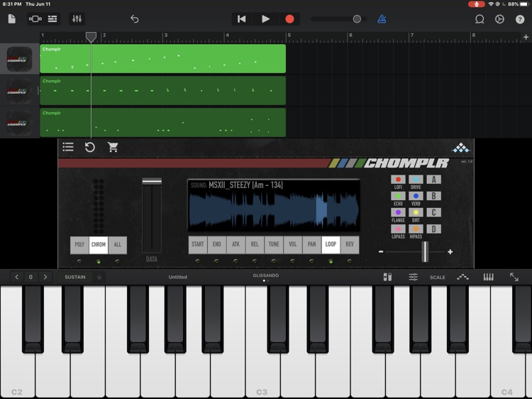Shift keyboard octave down arrow
532x399 pixels.
16,277
